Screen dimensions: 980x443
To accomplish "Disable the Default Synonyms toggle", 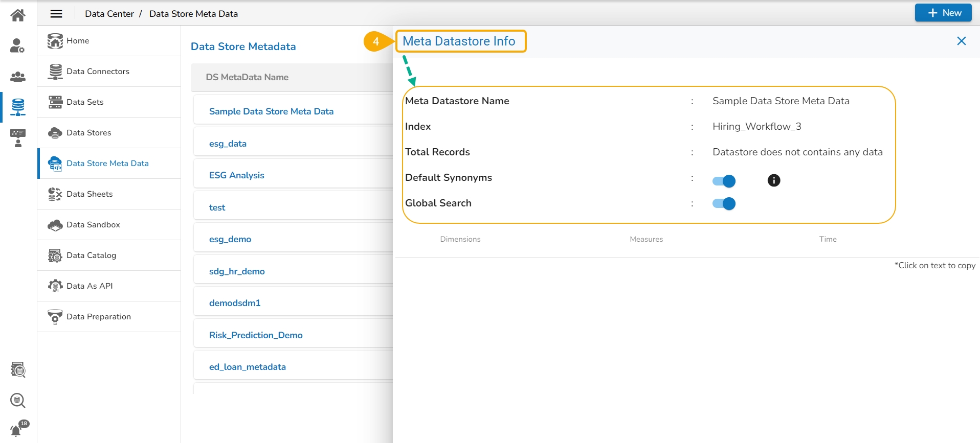I will coord(724,181).
